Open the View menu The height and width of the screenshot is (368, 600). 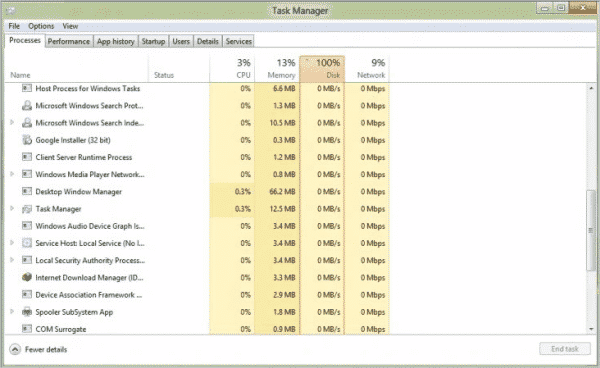tap(70, 26)
